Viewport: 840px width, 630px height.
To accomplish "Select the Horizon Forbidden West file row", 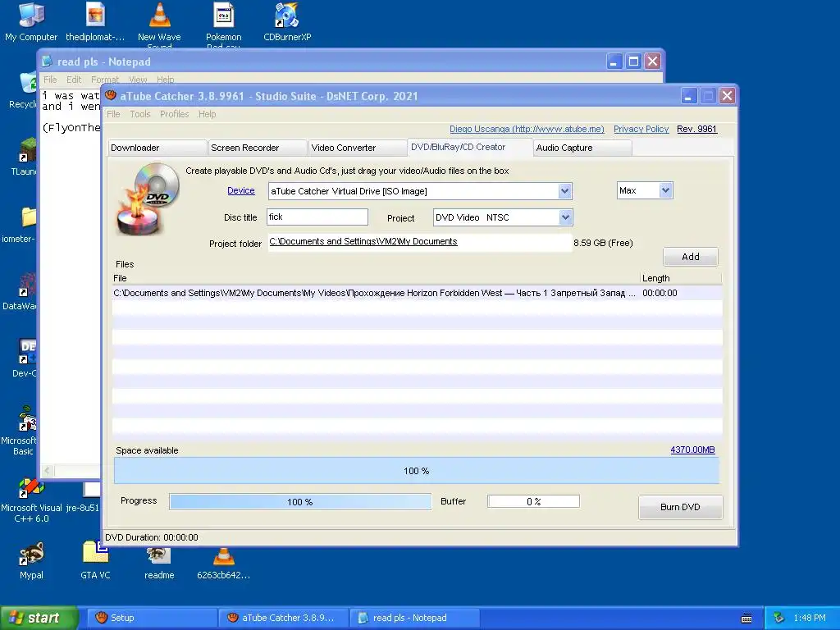I will point(417,293).
